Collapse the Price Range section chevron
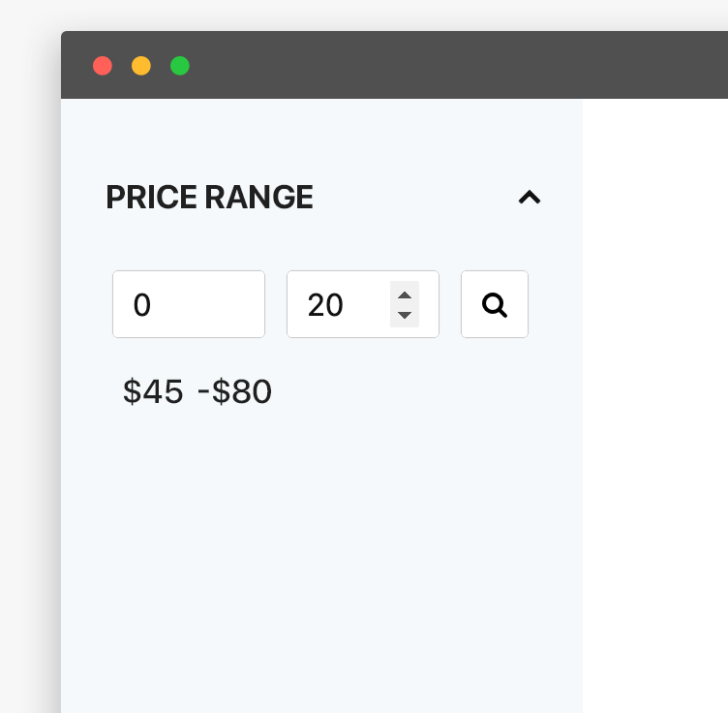 coord(529,198)
